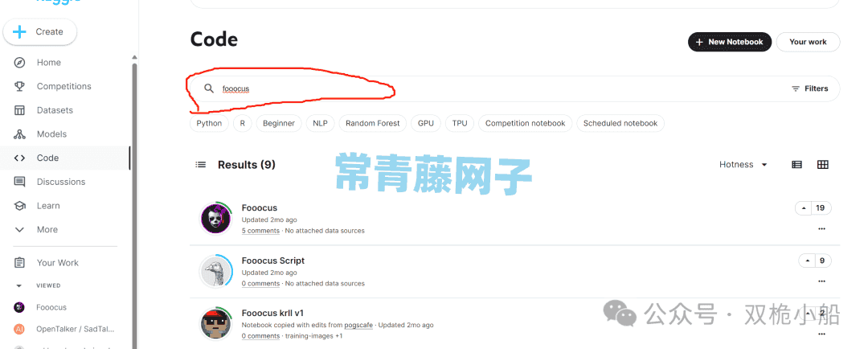Click the sidebar vertical scrollbar

(134, 205)
